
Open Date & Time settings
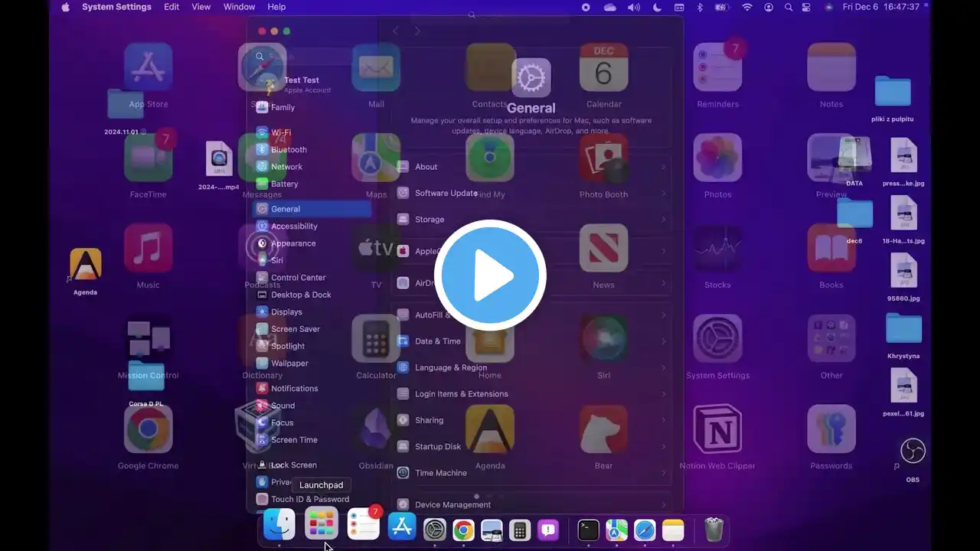click(x=531, y=341)
